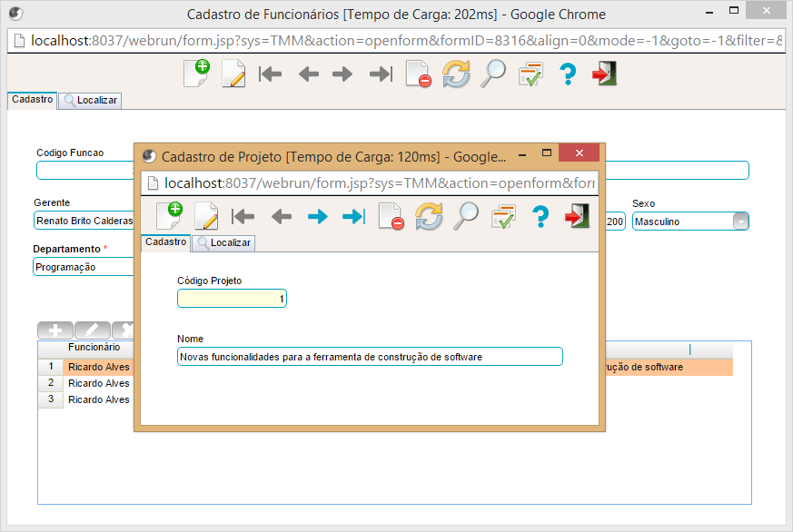Click into the Nome text field
The image size is (793, 532).
[x=370, y=357]
